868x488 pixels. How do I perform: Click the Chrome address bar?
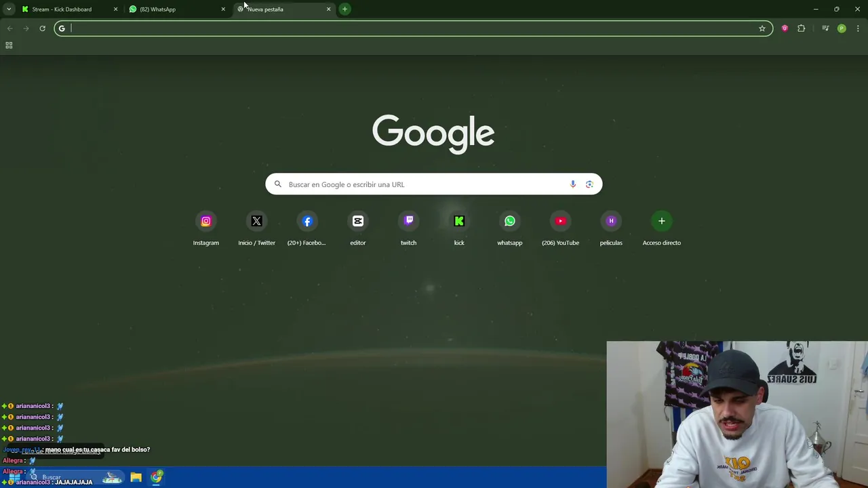[414, 28]
